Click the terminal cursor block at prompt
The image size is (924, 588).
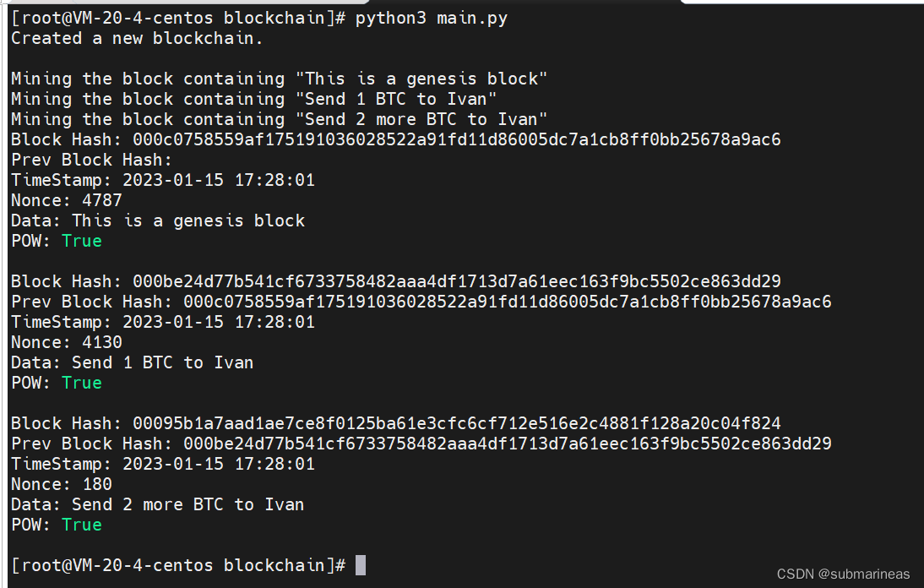[x=361, y=565]
